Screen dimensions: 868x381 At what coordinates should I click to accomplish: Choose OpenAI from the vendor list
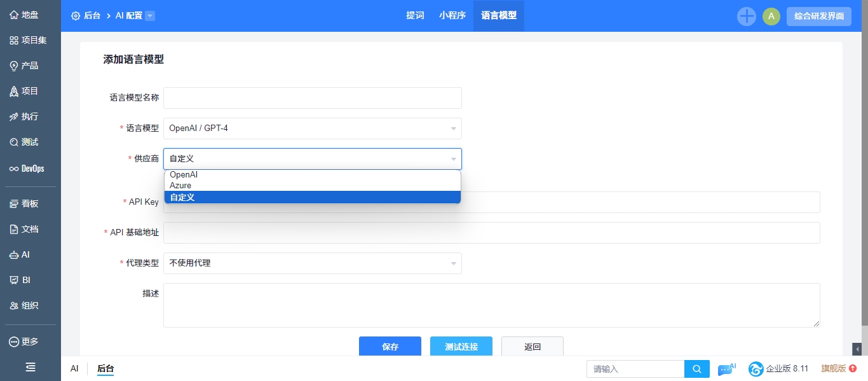tap(312, 175)
